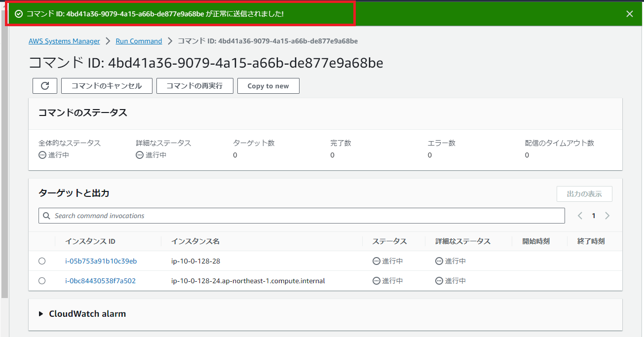Click the refresh icon button

coord(45,86)
